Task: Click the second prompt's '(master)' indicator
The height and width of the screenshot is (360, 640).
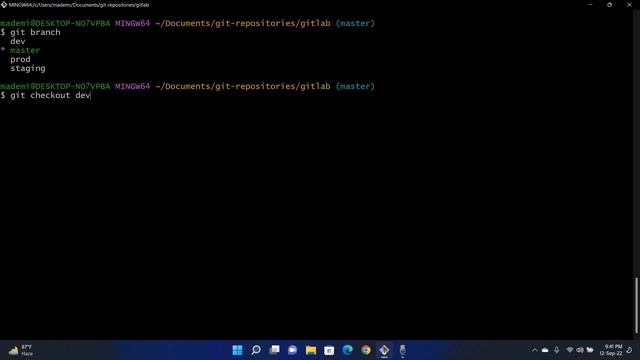Action: coord(355,86)
